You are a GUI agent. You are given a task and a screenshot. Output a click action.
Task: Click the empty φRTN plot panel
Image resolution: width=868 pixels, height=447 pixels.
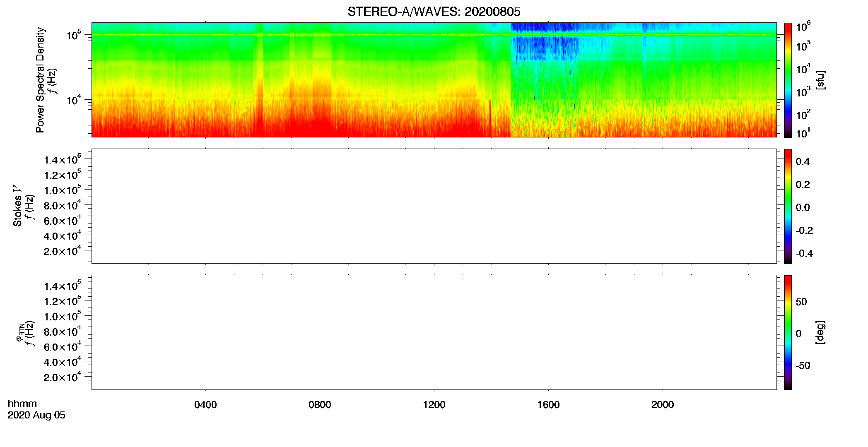[434, 332]
